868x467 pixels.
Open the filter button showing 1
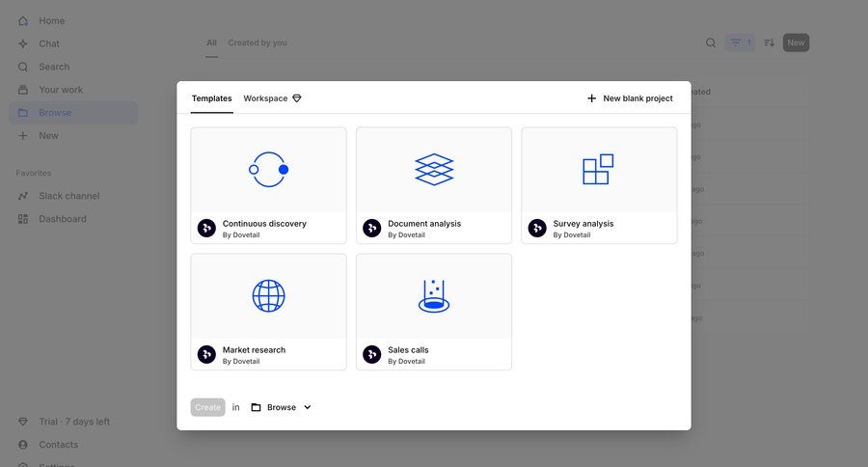740,42
